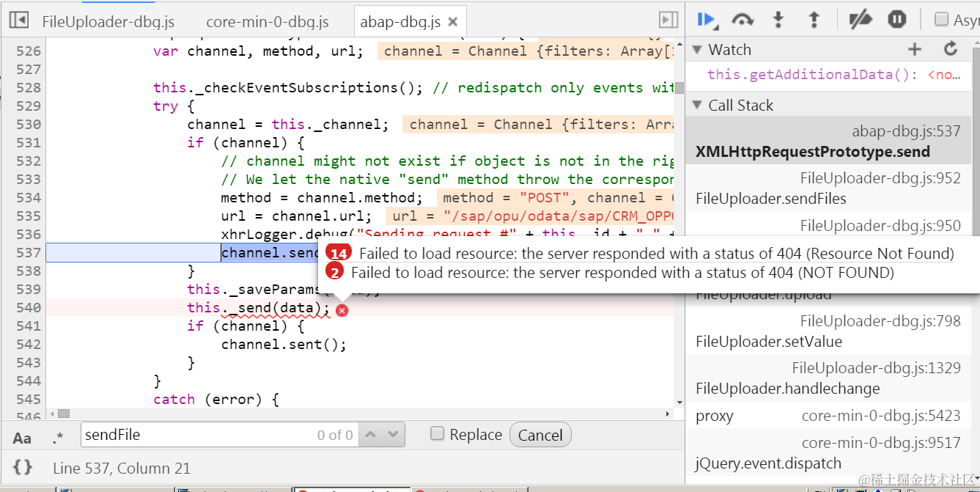Click Cancel to dismiss the search bar
Screen dimensions: 980x492
click(x=540, y=434)
